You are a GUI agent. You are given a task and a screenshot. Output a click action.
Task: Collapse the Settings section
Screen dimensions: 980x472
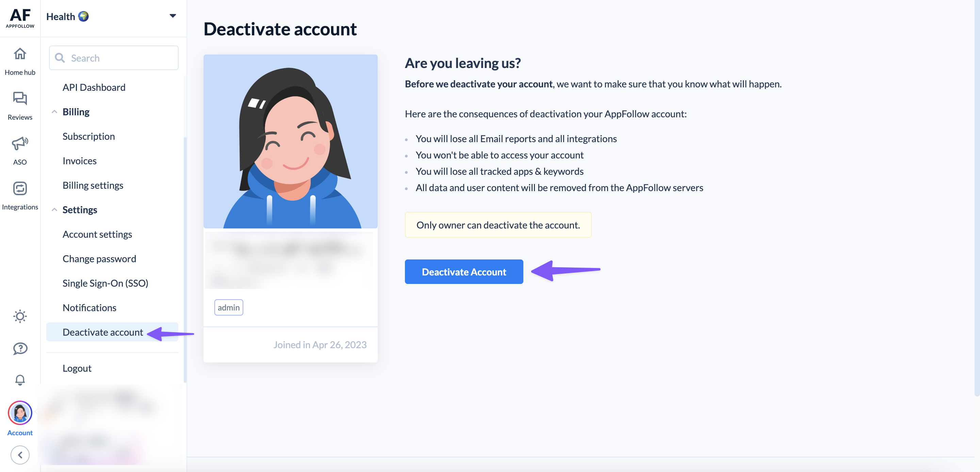click(x=54, y=210)
